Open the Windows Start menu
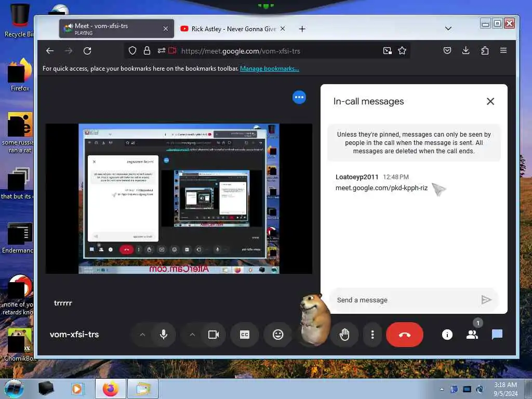The width and height of the screenshot is (532, 399). click(x=14, y=389)
